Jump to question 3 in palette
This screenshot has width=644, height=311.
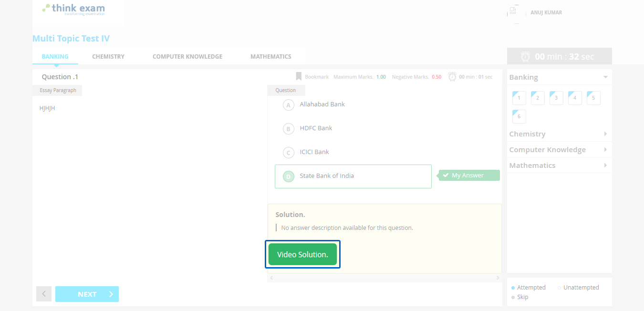click(556, 98)
